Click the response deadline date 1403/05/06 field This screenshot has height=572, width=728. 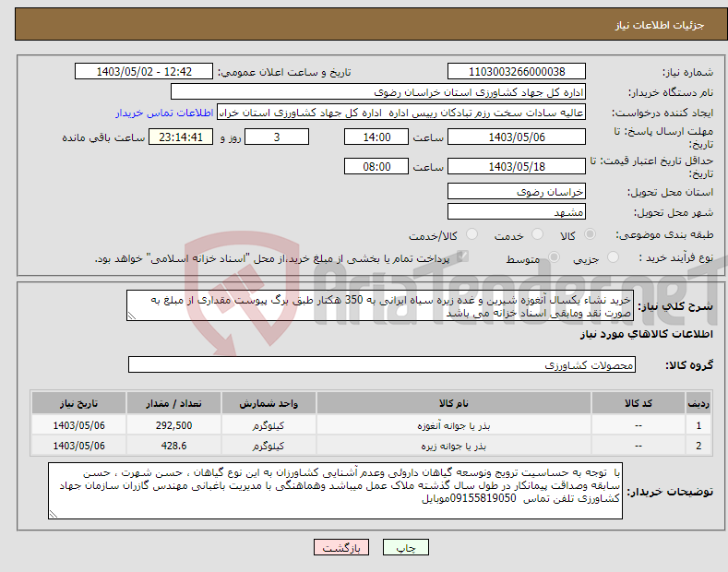(x=517, y=137)
